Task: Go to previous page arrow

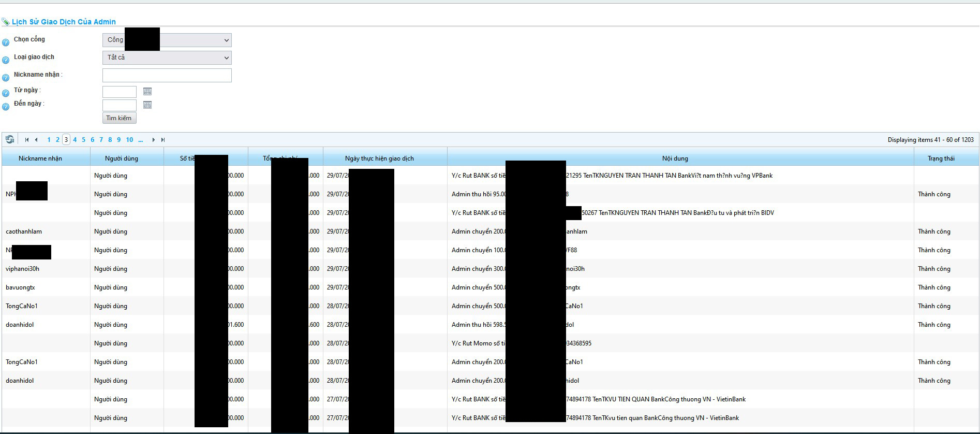Action: pos(36,140)
